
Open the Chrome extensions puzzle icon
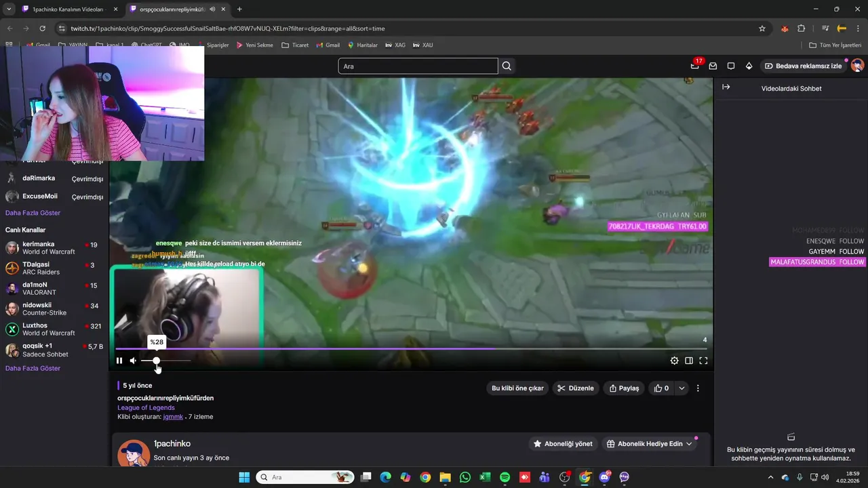pos(802,28)
